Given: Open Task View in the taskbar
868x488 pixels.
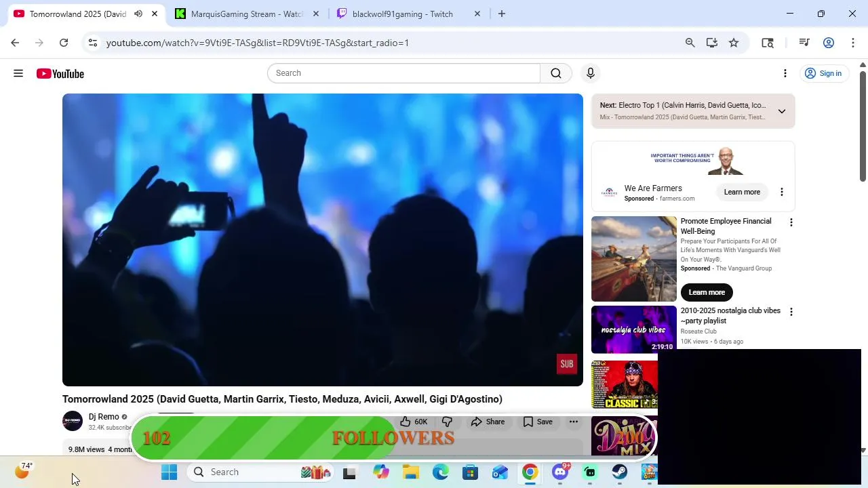Looking at the screenshot, I should point(349,472).
